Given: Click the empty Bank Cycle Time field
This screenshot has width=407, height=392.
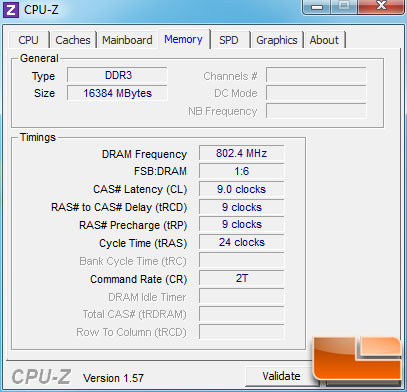Looking at the screenshot, I should tap(241, 260).
